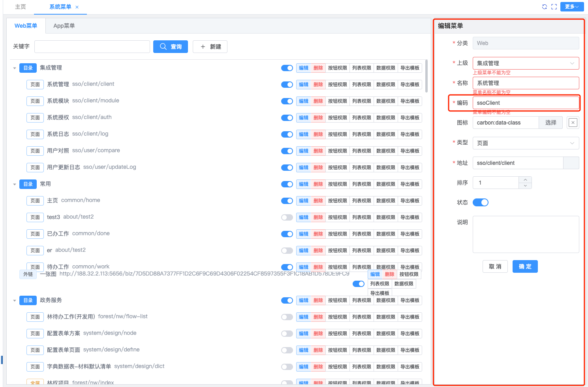Open the 更多 menu button
The width and height of the screenshot is (588, 387).
tap(572, 7)
